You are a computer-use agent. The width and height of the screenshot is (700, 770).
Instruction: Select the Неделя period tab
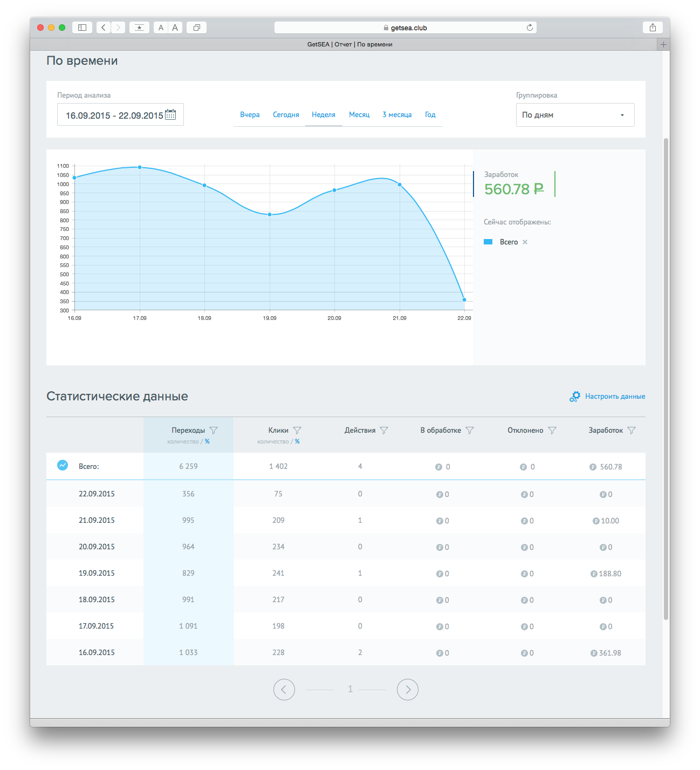pos(324,114)
